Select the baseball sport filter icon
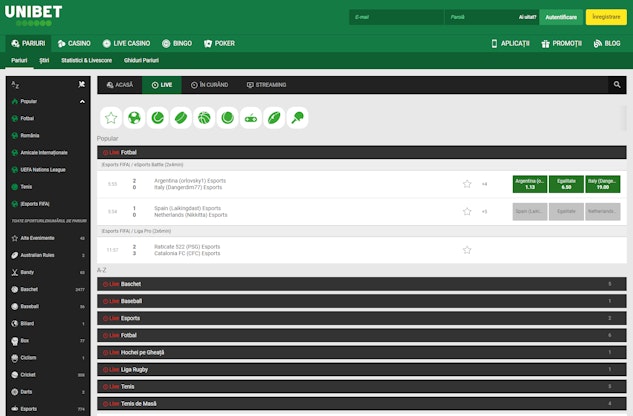This screenshot has height=416, width=633. pos(227,118)
